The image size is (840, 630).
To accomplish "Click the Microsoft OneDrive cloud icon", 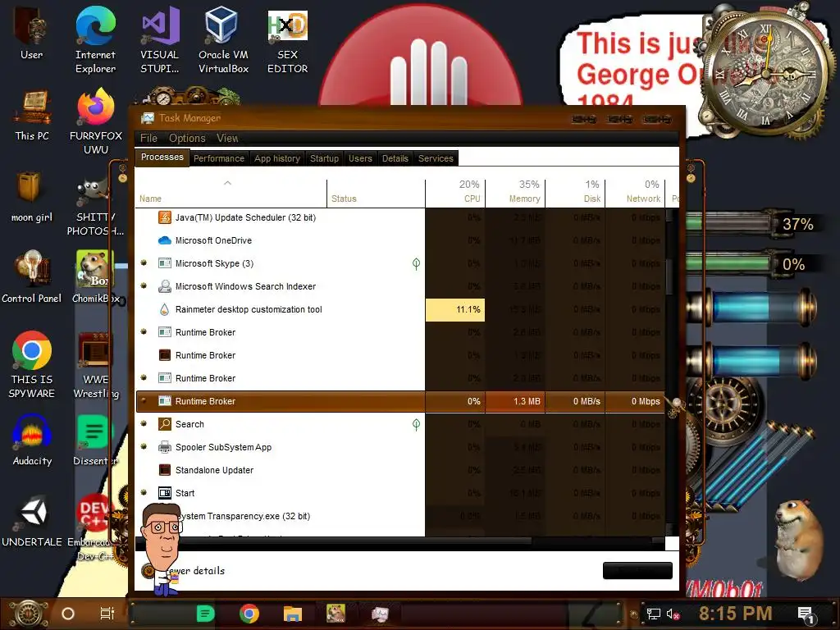I will 164,240.
